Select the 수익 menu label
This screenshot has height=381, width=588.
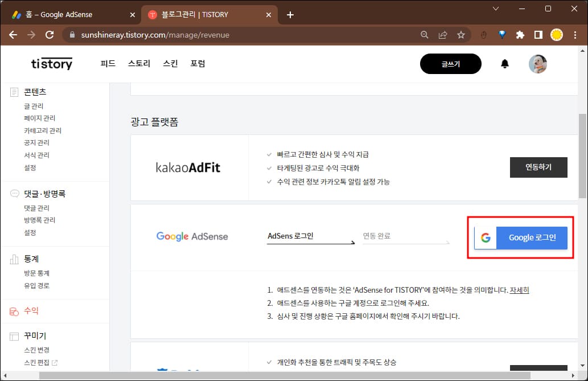pyautogui.click(x=31, y=311)
